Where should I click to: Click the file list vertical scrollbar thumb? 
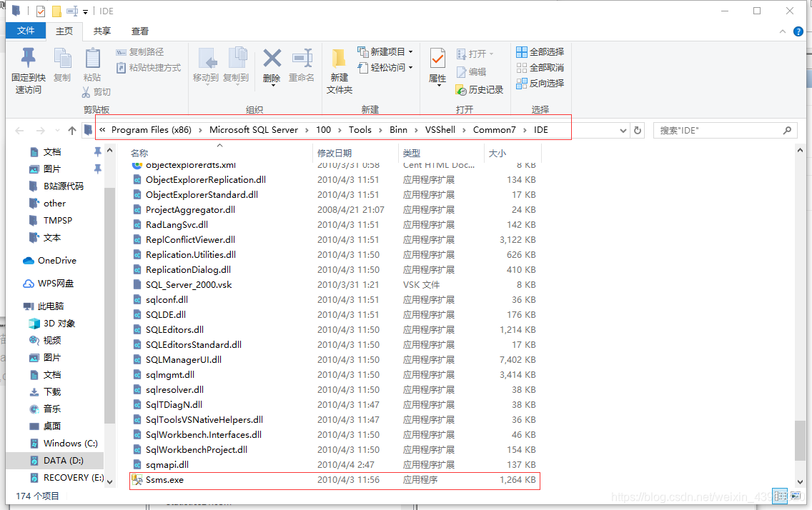coord(800,441)
